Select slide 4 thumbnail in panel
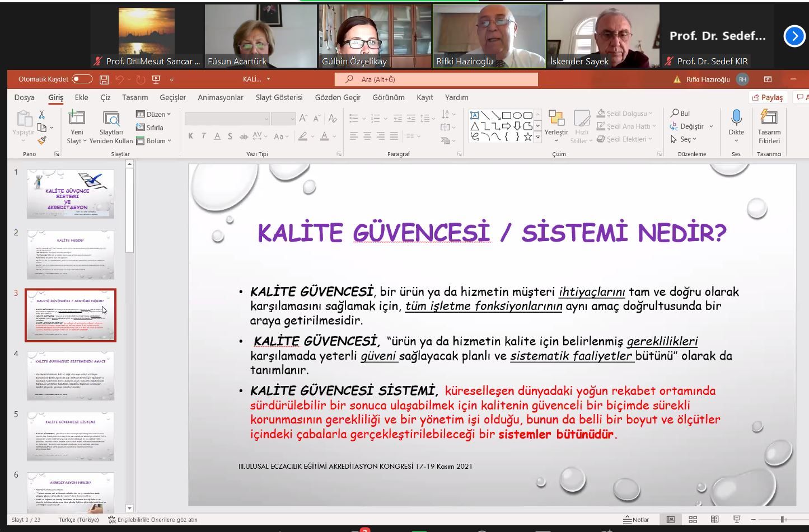 point(71,375)
